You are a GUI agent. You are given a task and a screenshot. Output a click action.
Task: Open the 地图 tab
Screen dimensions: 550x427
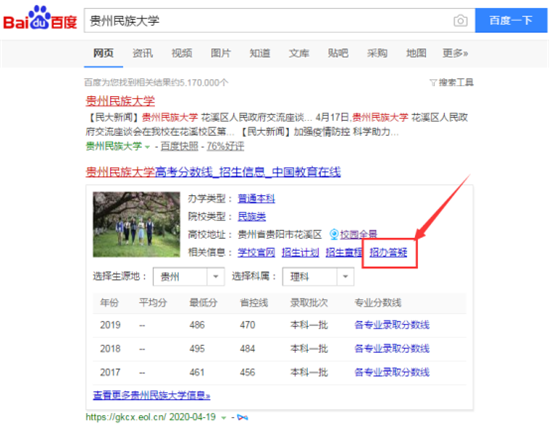[416, 53]
